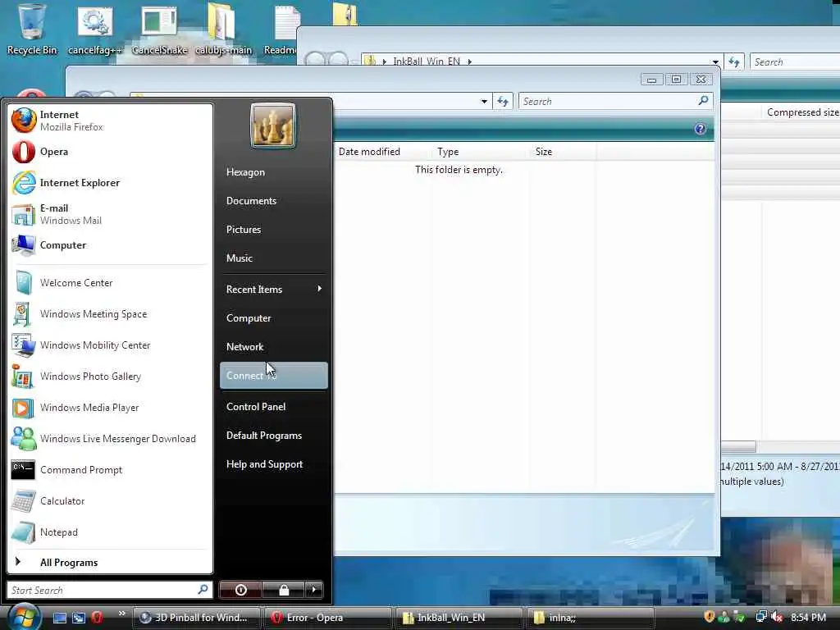Click the Start Search input field

(x=109, y=590)
